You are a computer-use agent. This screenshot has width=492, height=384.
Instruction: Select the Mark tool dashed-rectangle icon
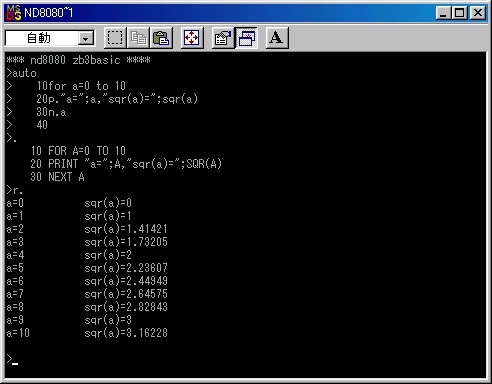[115, 38]
